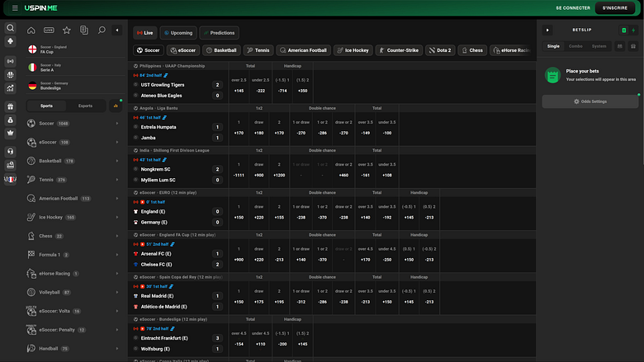Open gift promotions icon in left rail
The image size is (644, 362).
(10, 106)
